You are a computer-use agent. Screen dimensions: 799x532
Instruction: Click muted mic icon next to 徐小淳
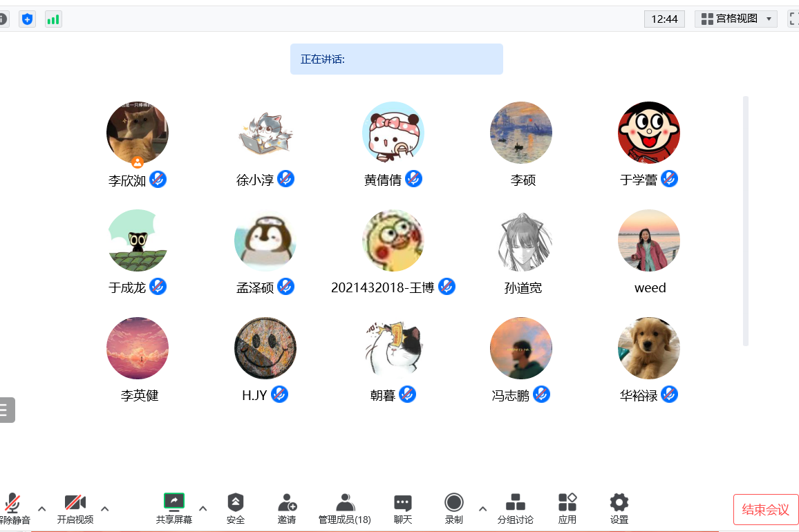[286, 180]
